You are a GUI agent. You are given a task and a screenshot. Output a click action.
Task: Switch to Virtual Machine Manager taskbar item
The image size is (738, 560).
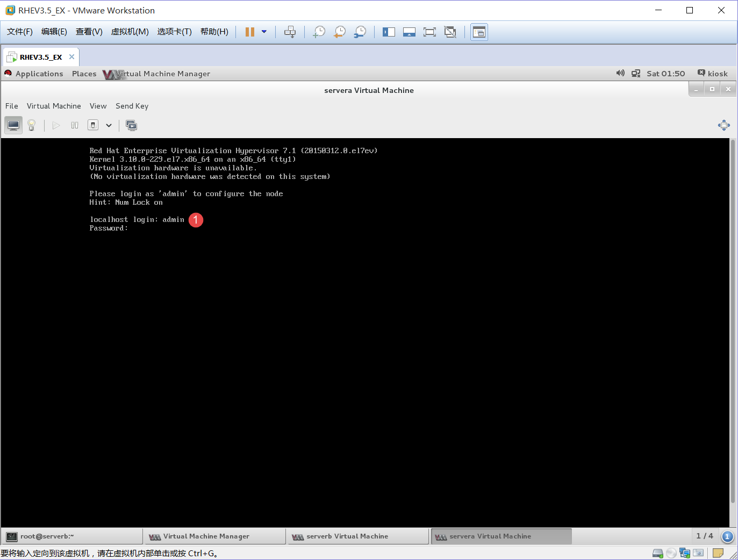(216, 536)
